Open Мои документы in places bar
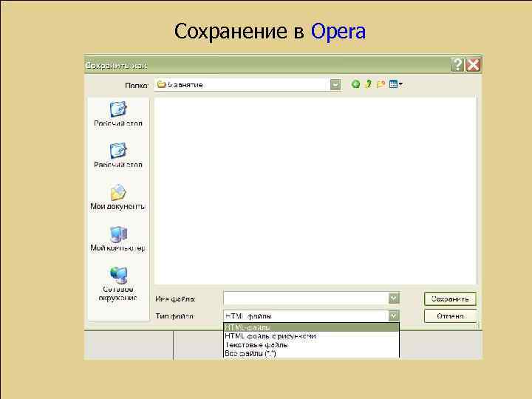Viewport: 532px width, 399px height. [x=118, y=197]
